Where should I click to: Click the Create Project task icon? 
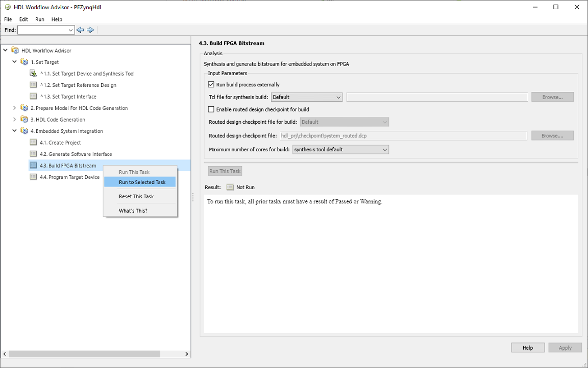coord(34,143)
